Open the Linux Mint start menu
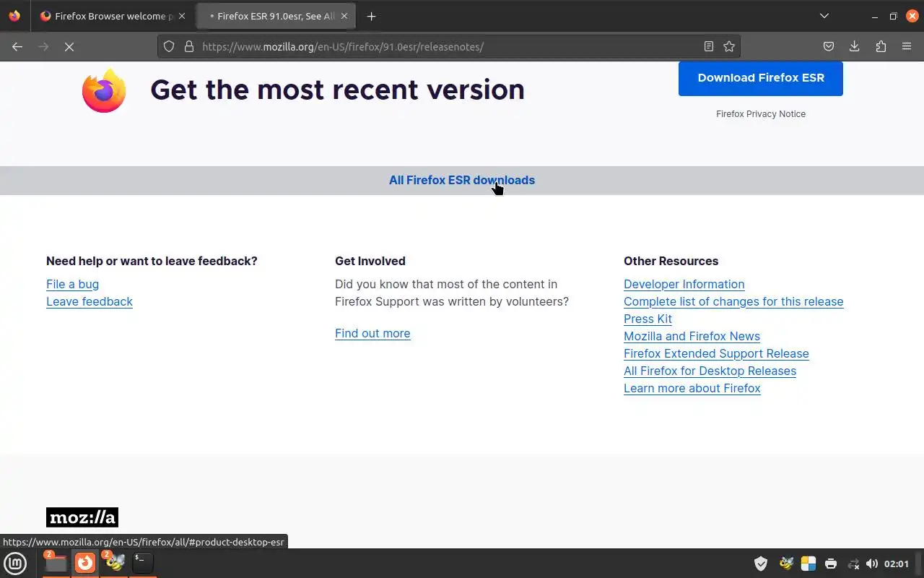This screenshot has height=578, width=924. point(15,563)
